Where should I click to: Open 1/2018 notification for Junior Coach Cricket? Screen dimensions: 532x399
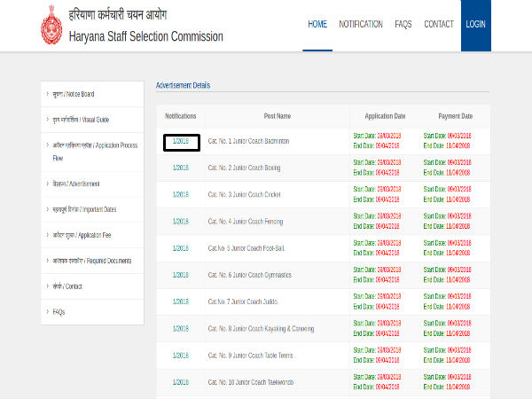click(181, 194)
